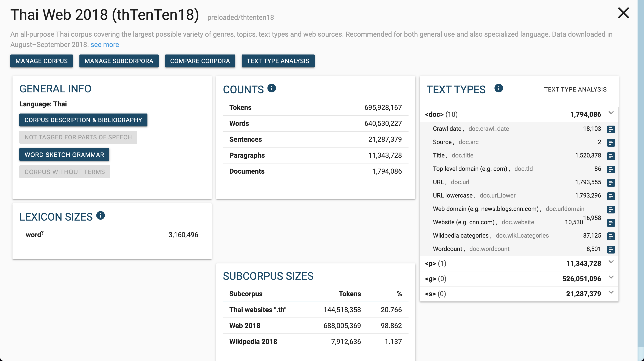
Task: Open the list icon for Source attribute
Action: click(611, 143)
